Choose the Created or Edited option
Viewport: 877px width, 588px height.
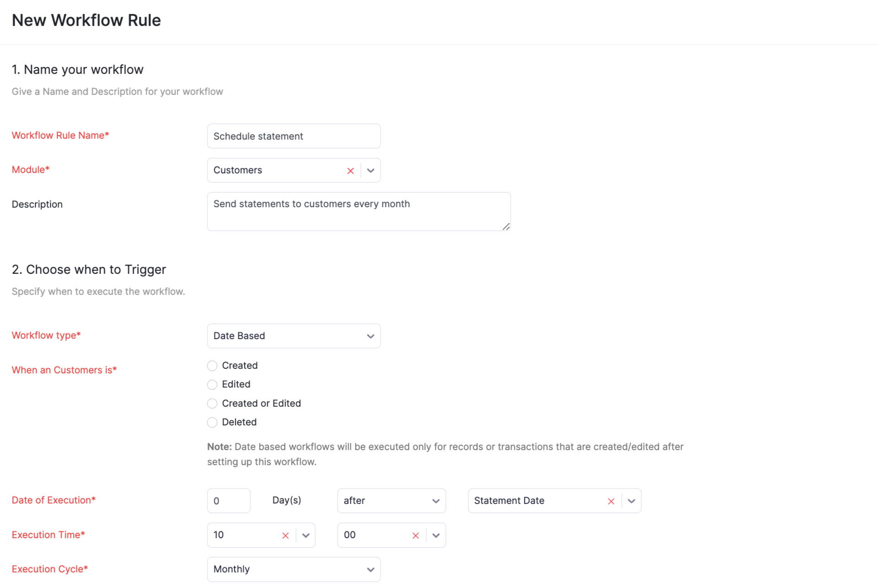point(212,404)
